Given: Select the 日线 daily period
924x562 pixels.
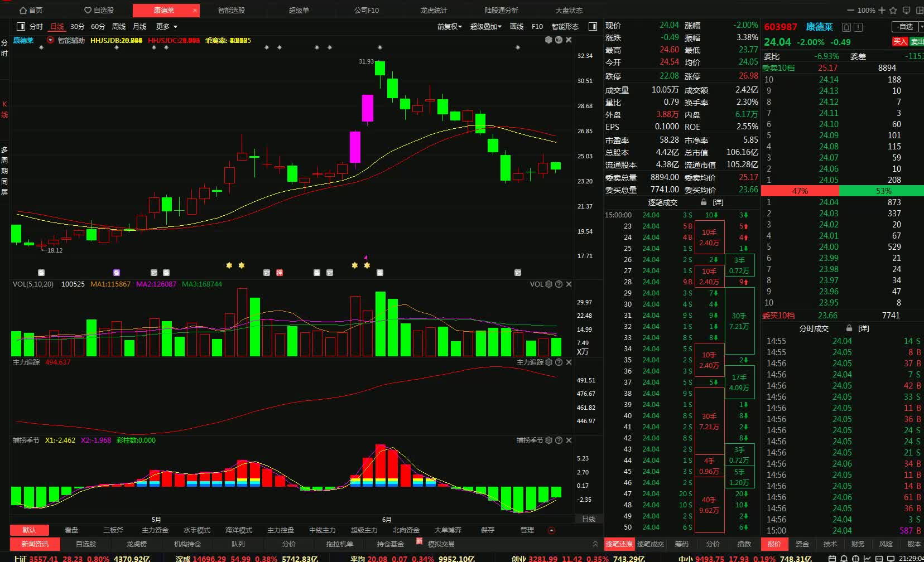Looking at the screenshot, I should click(x=57, y=26).
